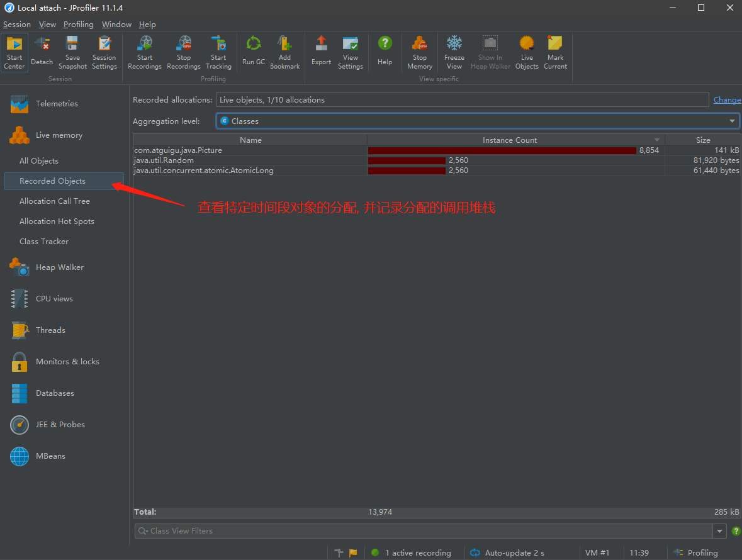Add a bookmark
The height and width of the screenshot is (560, 742).
coord(284,50)
